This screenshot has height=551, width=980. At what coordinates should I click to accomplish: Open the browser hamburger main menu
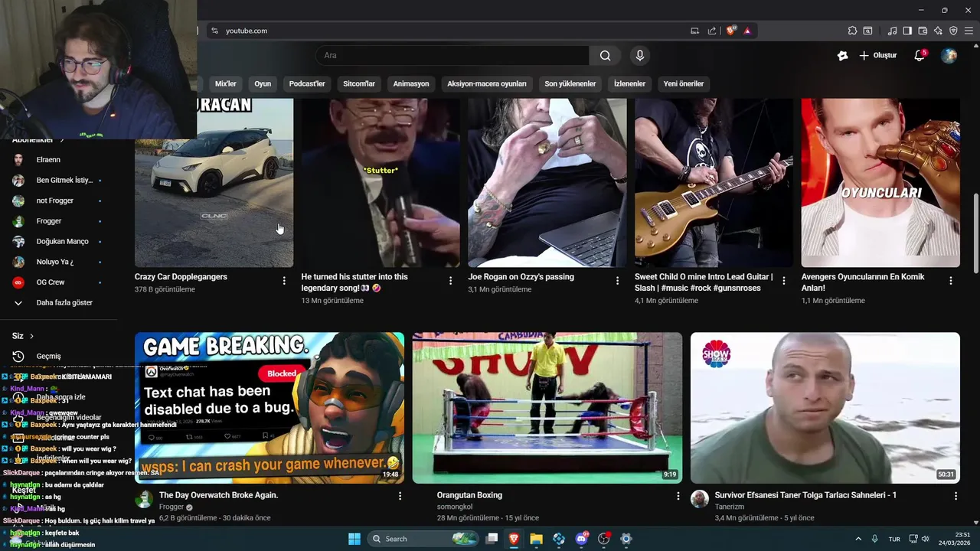click(x=969, y=31)
